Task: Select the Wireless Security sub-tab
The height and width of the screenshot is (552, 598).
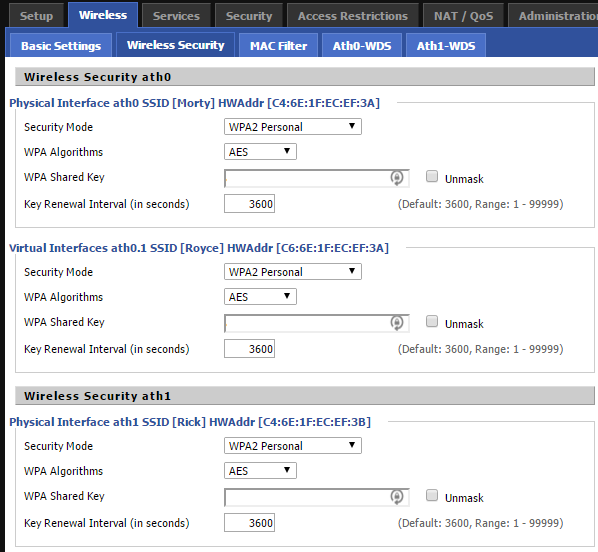Action: point(175,45)
